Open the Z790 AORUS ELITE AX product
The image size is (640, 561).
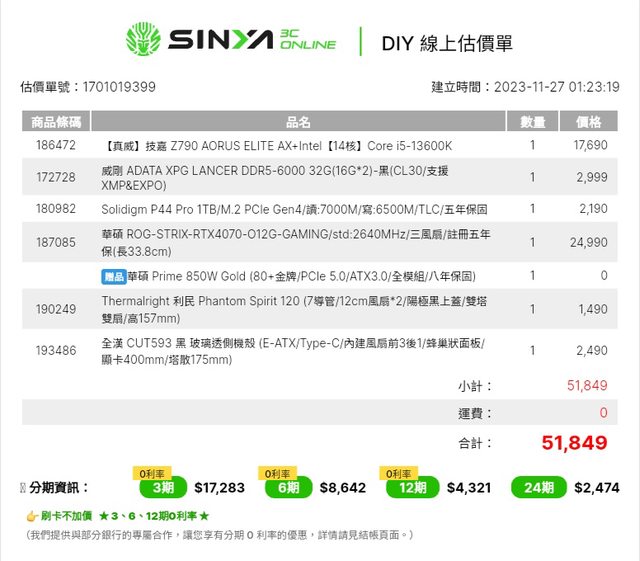pos(277,146)
